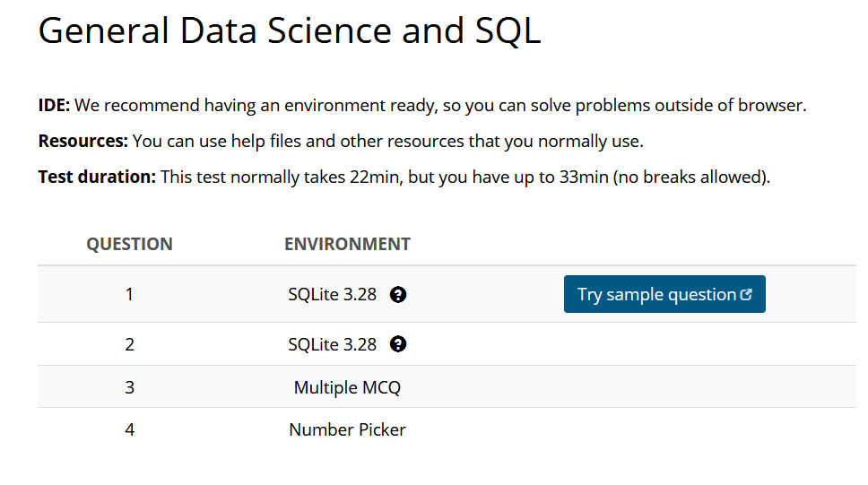Click the help icon beside question 2's SQLite 3.28
This screenshot has height=485, width=868.
point(399,344)
